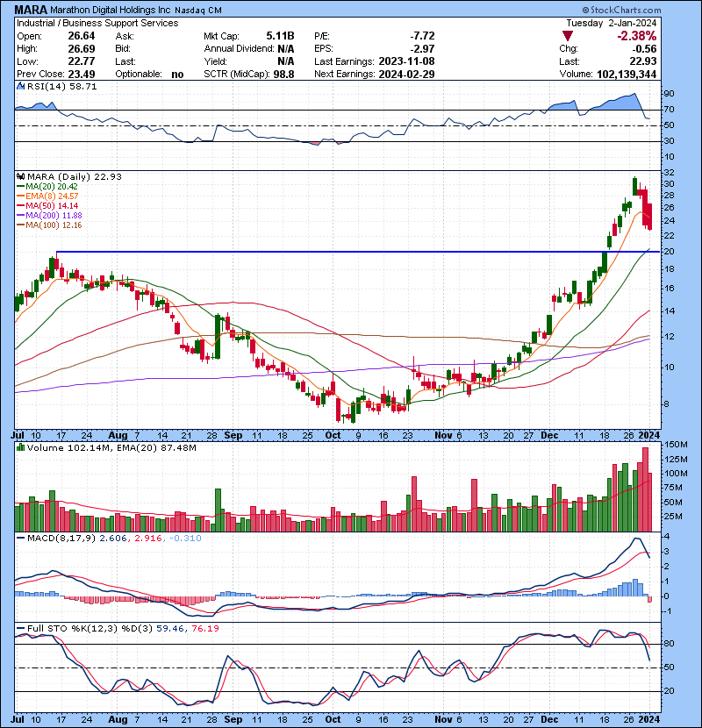702x728 pixels.
Task: Click the Last Earnings date 2023-11-08
Action: click(406, 61)
